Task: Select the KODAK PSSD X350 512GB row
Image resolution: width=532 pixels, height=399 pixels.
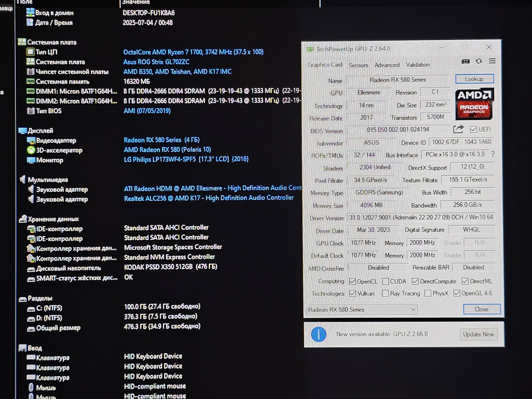Action: click(171, 267)
